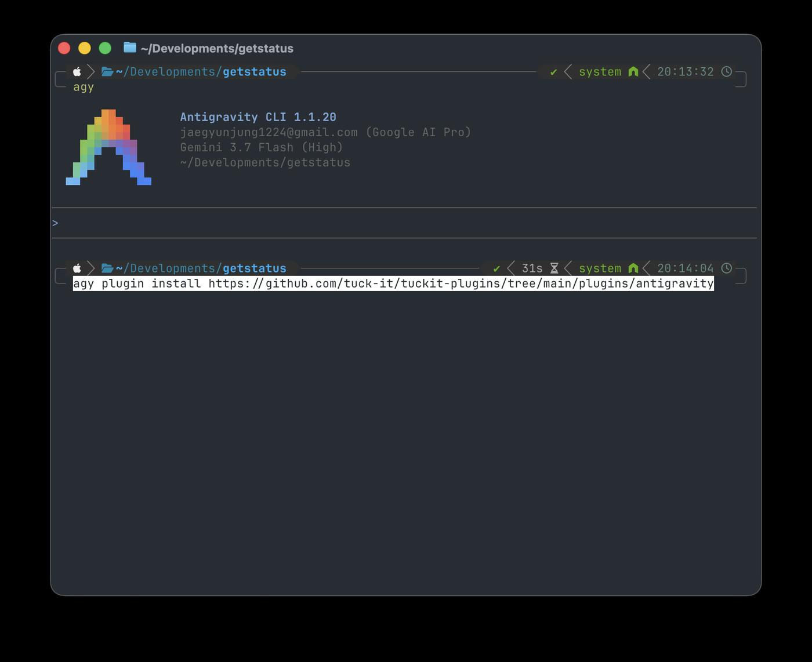The image size is (812, 662).
Task: Click 'system' label in the second prompt
Action: click(x=600, y=268)
